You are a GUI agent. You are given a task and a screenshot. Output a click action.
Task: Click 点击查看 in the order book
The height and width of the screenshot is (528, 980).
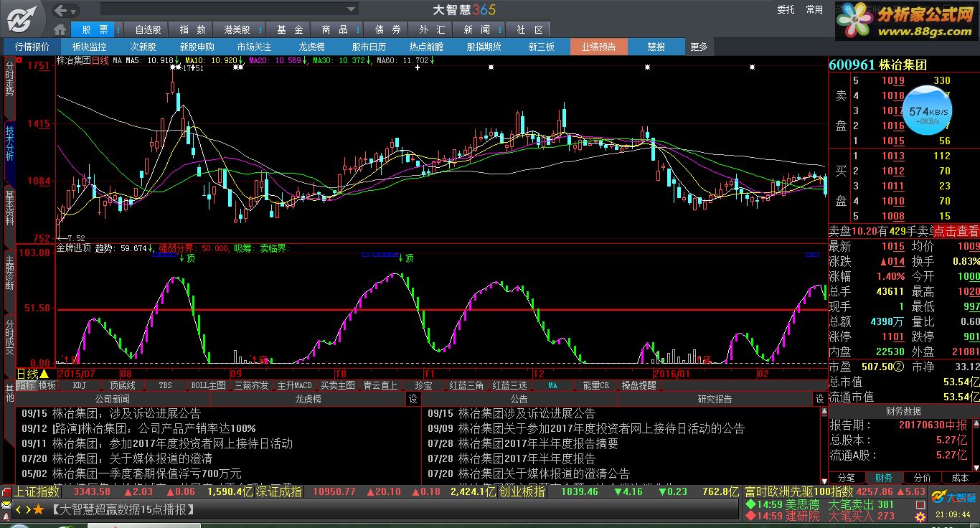click(956, 231)
